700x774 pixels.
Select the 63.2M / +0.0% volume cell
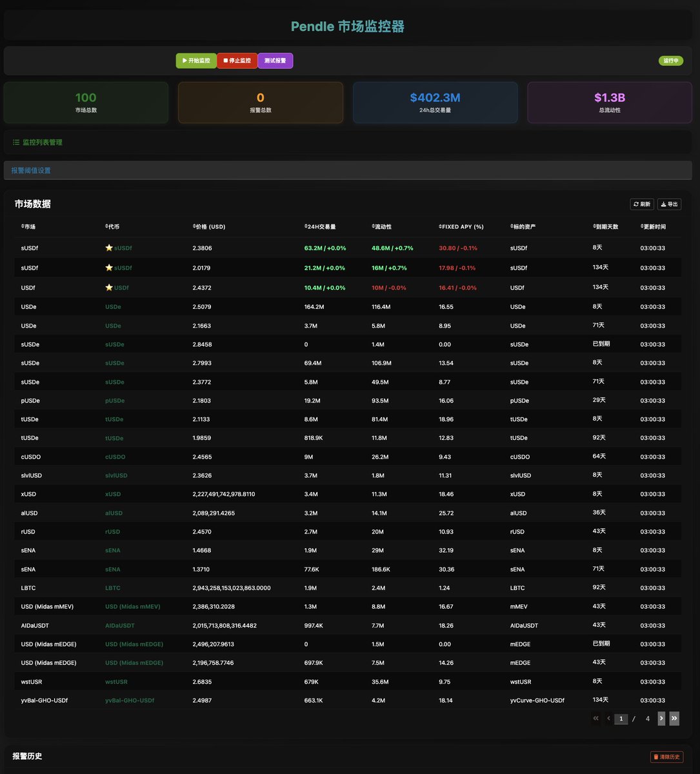click(x=325, y=248)
